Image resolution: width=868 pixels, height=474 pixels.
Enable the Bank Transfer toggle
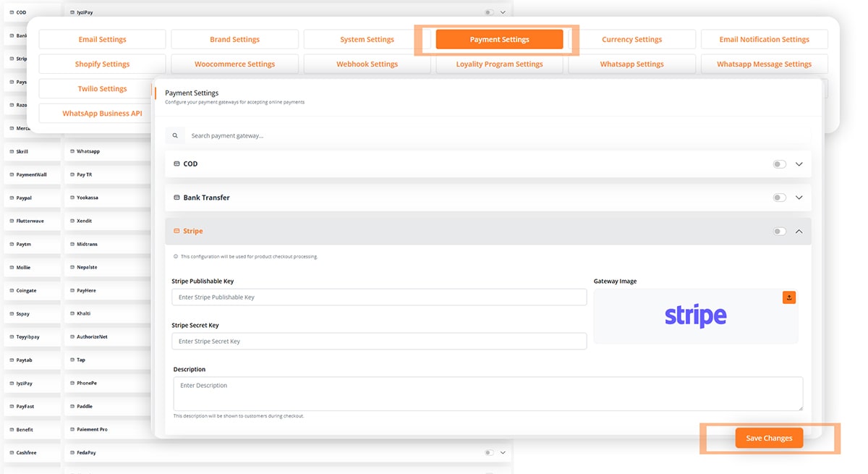coord(779,198)
